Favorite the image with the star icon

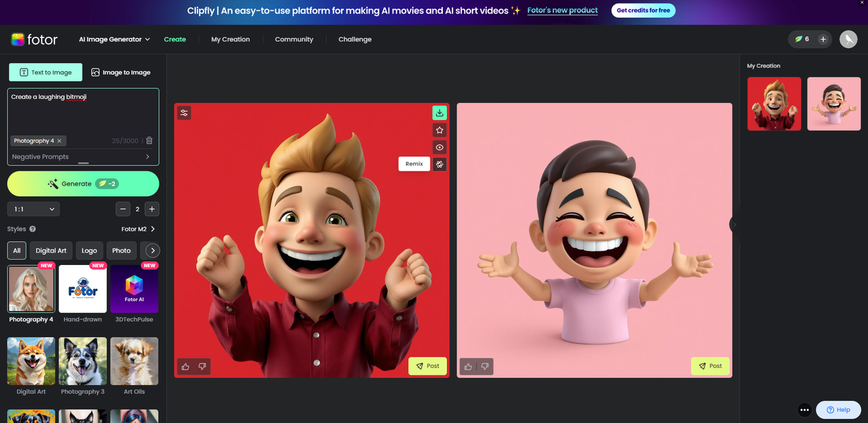439,130
